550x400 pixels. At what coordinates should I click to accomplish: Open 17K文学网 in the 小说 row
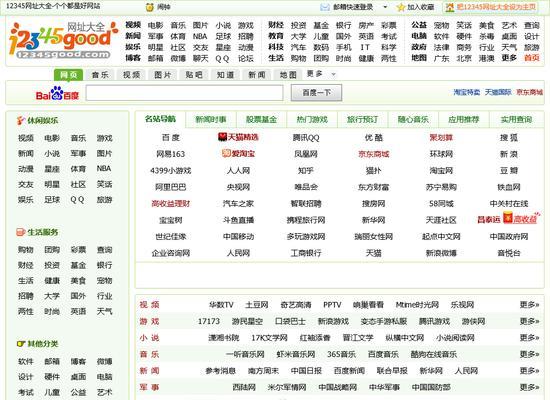tap(269, 338)
